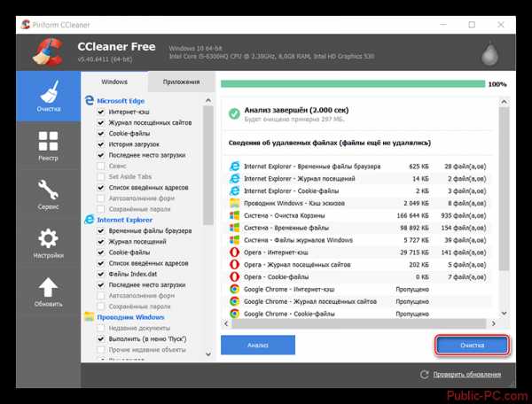Click the green analysis complete checkmark icon
532x404 pixels.
234,113
